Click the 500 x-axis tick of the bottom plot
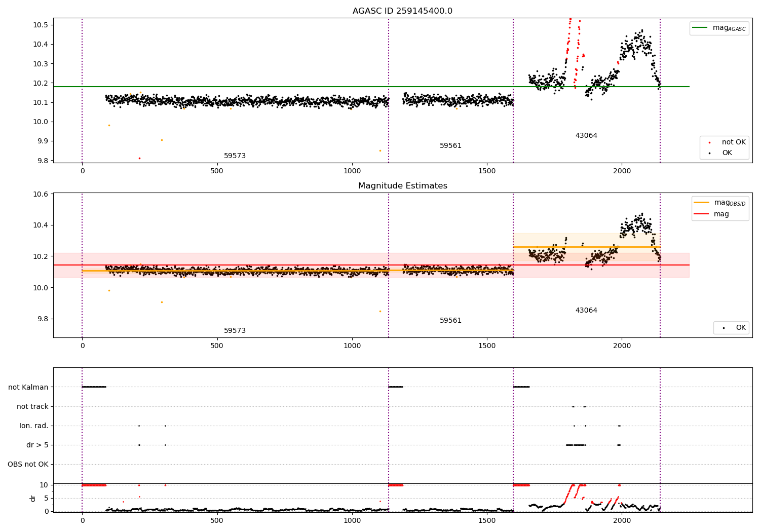This screenshot has height=532, width=760. (217, 520)
